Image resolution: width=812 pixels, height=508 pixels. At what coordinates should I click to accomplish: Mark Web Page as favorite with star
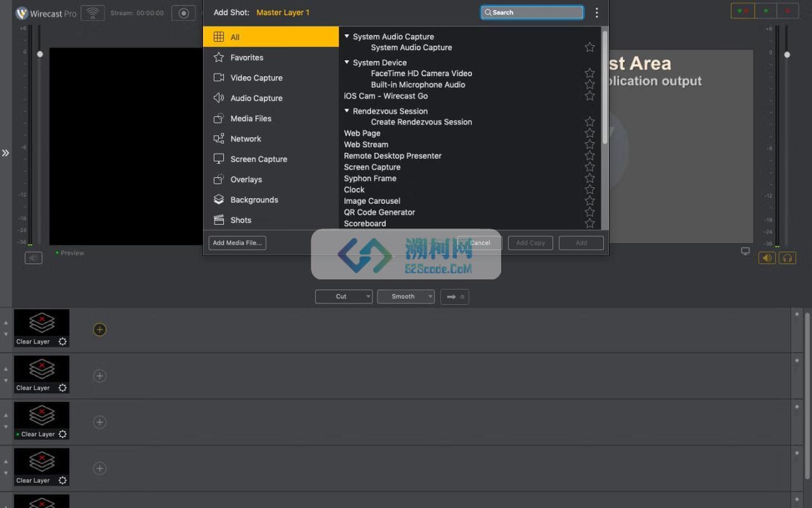coord(589,133)
